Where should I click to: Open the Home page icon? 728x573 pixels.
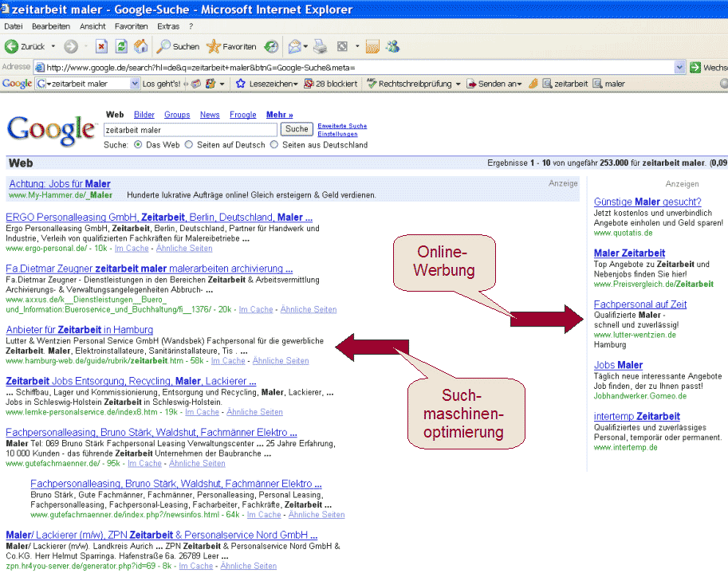point(140,46)
